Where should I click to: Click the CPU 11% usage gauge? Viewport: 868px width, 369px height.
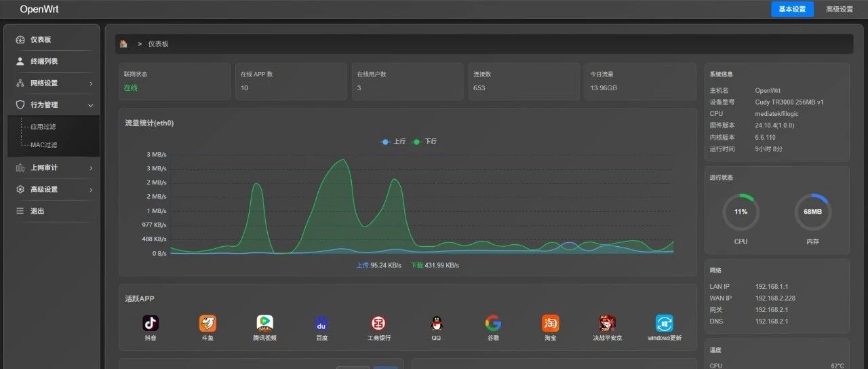[x=741, y=212]
